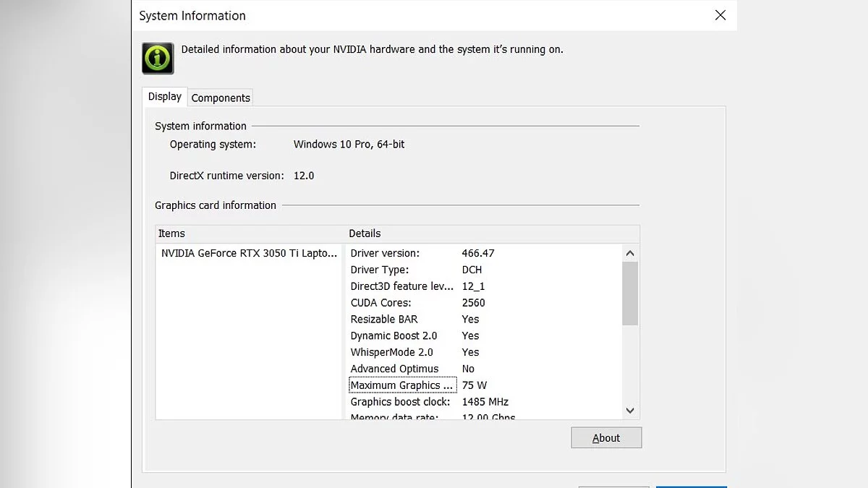Image resolution: width=868 pixels, height=488 pixels.
Task: Click the scrollbar down arrow
Action: 630,411
